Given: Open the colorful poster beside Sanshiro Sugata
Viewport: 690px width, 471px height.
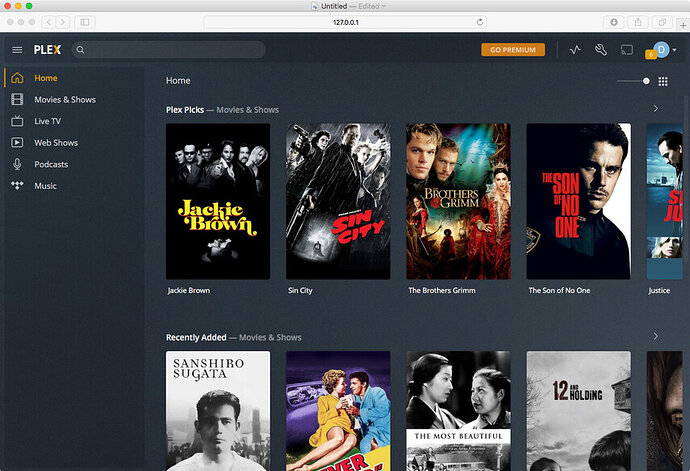Looking at the screenshot, I should 338,411.
